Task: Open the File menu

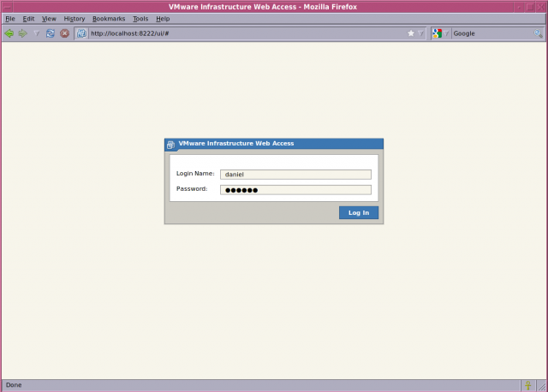Action: pyautogui.click(x=10, y=19)
